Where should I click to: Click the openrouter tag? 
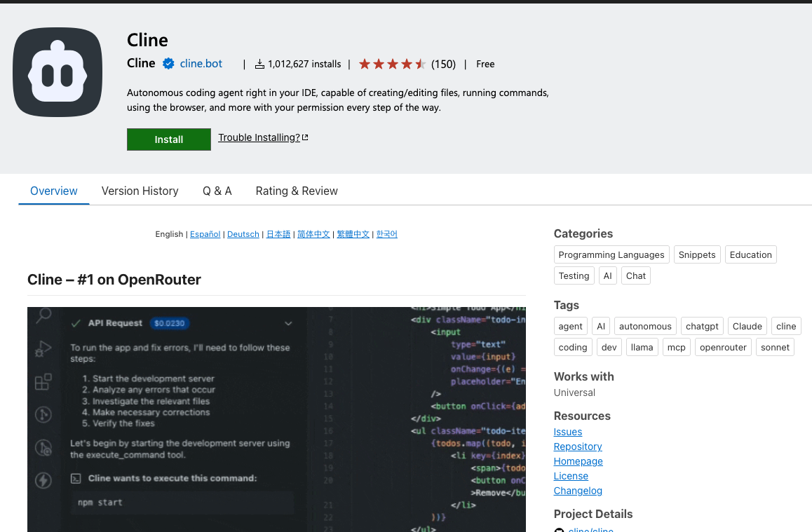723,347
